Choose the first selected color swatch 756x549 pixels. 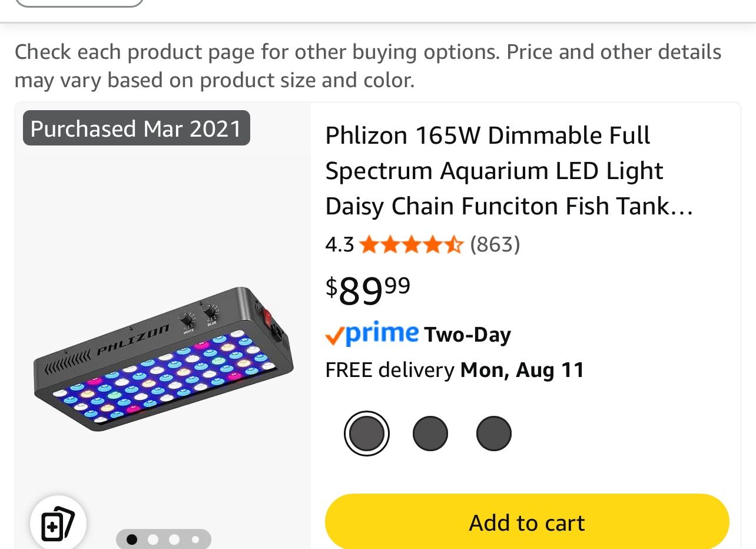click(366, 434)
